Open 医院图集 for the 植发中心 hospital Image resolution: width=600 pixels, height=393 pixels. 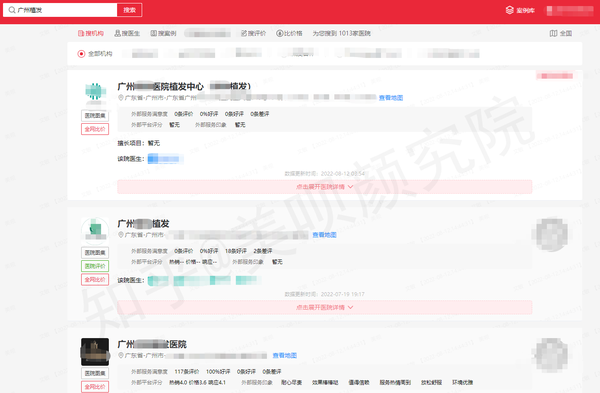click(95, 116)
